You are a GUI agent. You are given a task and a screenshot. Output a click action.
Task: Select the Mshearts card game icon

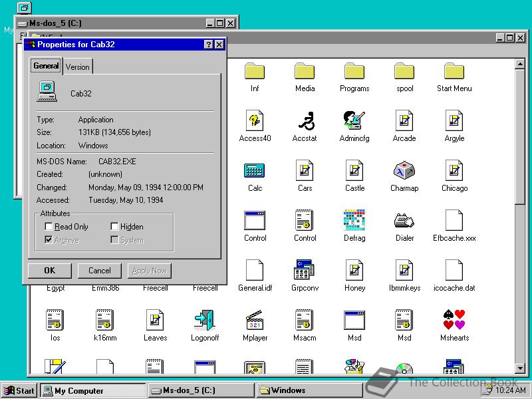(454, 320)
